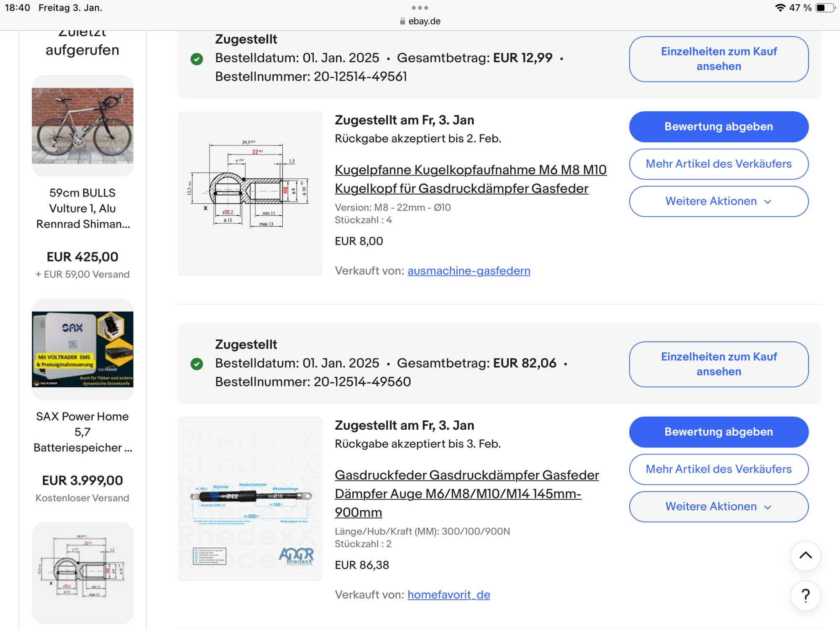Viewport: 840px width, 630px height.
Task: View purchase details for the EUR 82,06 order
Action: 718,364
